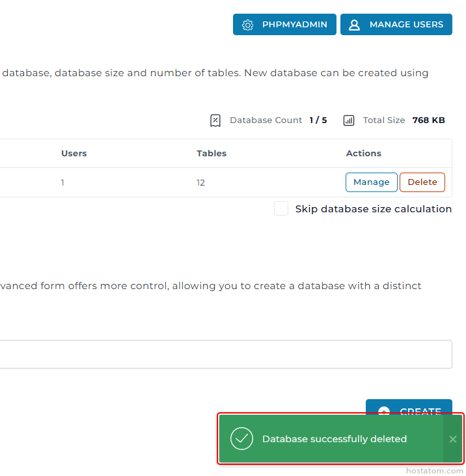
Task: Click the Database Count icon
Action: click(215, 120)
